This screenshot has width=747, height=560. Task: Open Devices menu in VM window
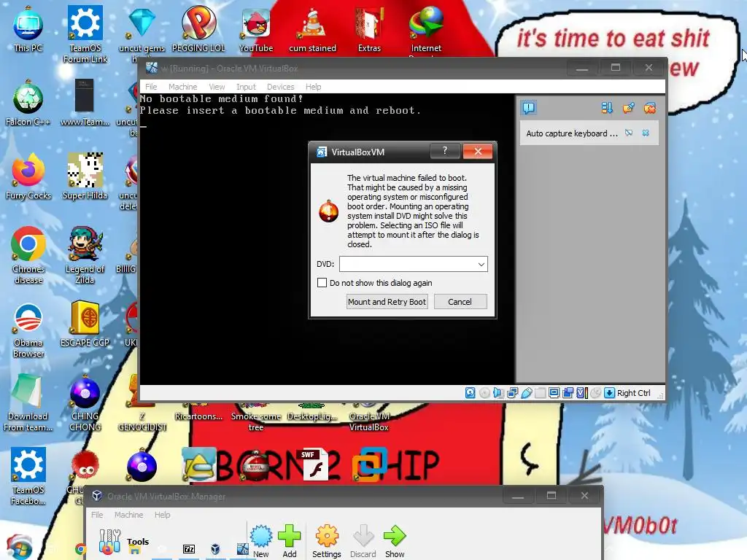coord(281,87)
